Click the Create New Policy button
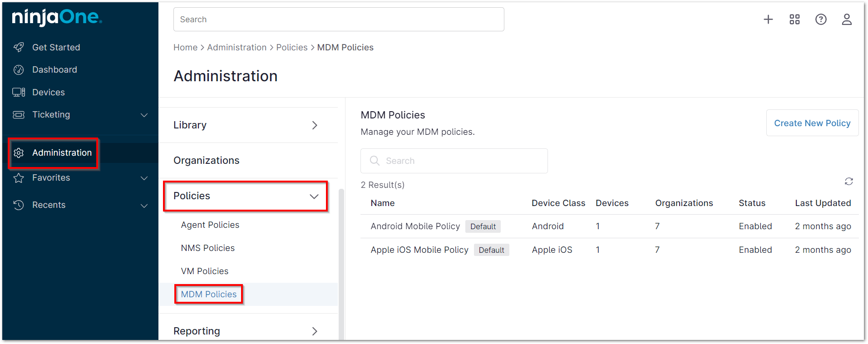Image resolution: width=868 pixels, height=344 pixels. [812, 123]
